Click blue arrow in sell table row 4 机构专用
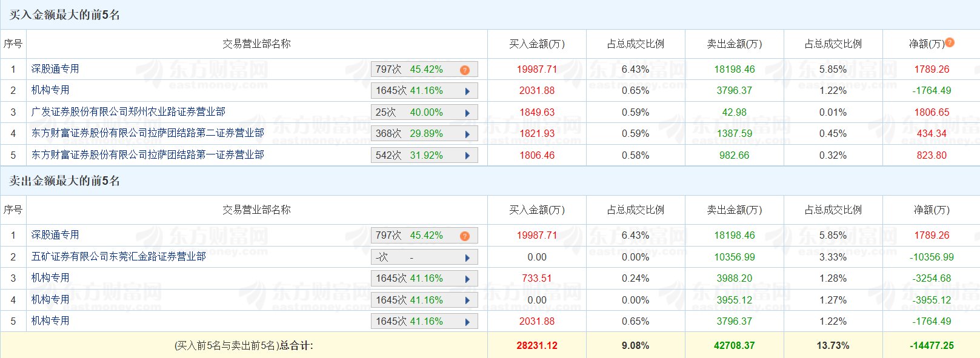The height and width of the screenshot is (358, 980). click(x=467, y=301)
